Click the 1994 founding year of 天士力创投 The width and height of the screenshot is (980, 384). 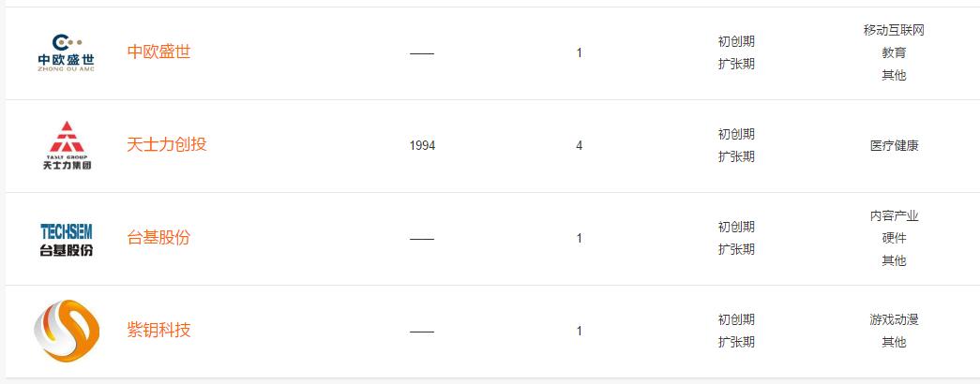[423, 145]
